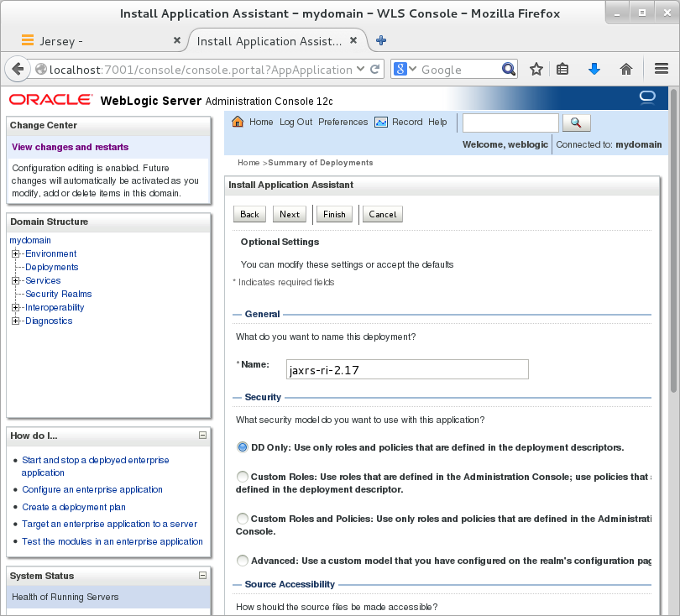Open Preferences in console toolbar
Viewport: 680px width, 616px height.
pos(343,123)
